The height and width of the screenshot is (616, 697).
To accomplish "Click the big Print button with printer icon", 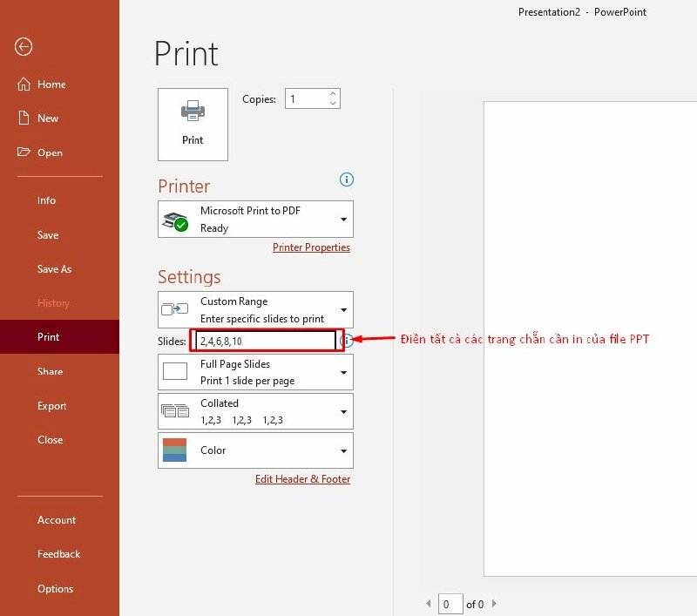I will coord(192,124).
